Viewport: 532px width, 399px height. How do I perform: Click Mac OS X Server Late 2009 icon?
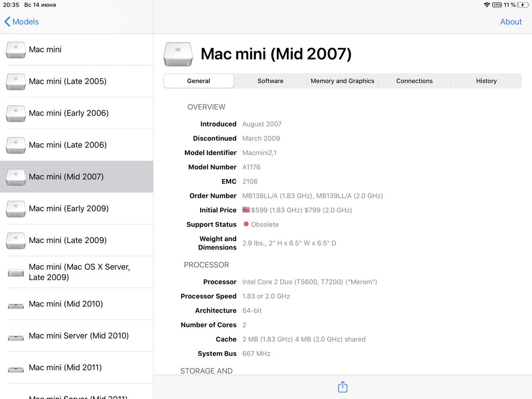coord(16,273)
